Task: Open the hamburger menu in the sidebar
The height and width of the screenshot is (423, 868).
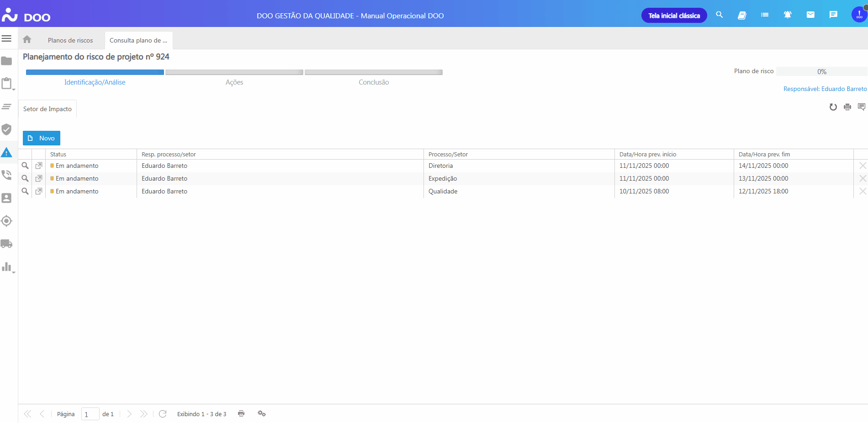Action: [6, 38]
